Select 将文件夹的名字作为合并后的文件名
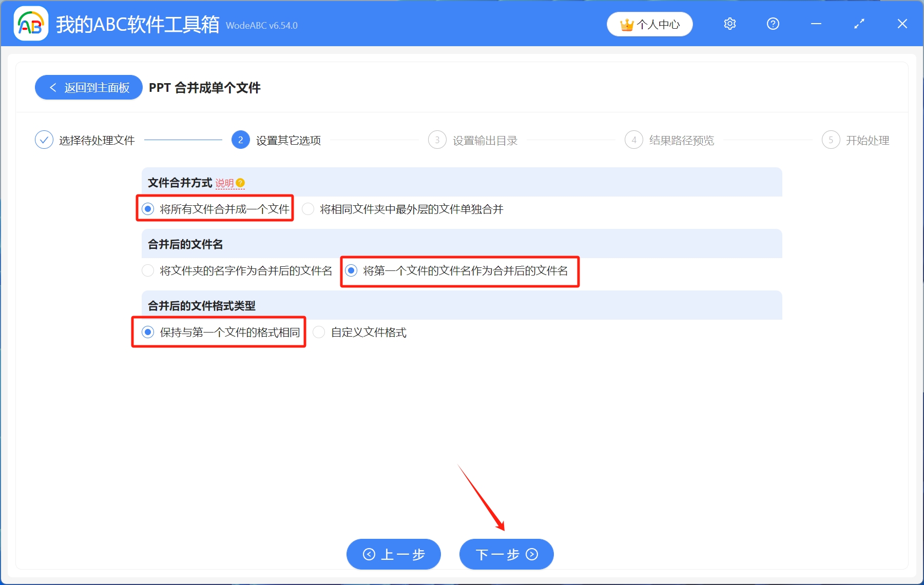The height and width of the screenshot is (585, 924). pyautogui.click(x=148, y=270)
